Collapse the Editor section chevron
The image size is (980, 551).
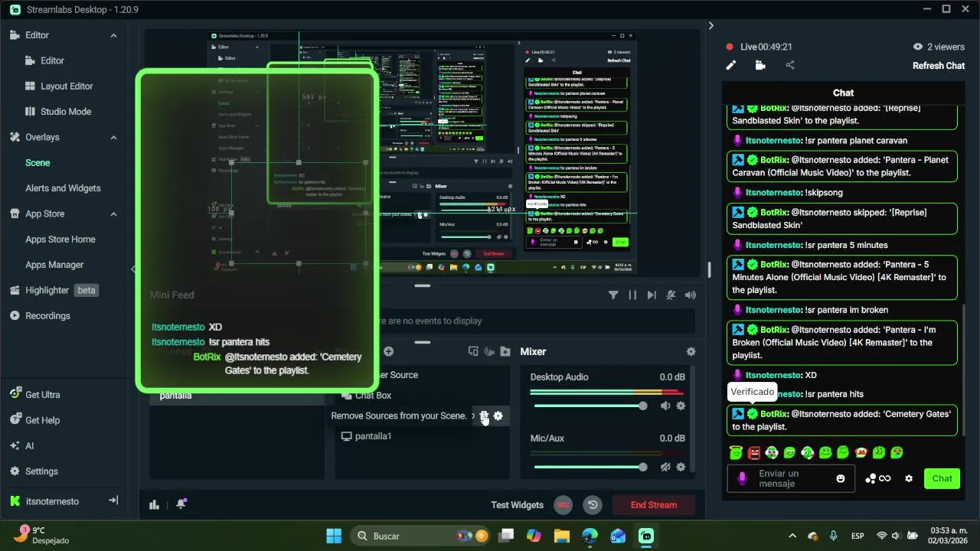tap(114, 35)
